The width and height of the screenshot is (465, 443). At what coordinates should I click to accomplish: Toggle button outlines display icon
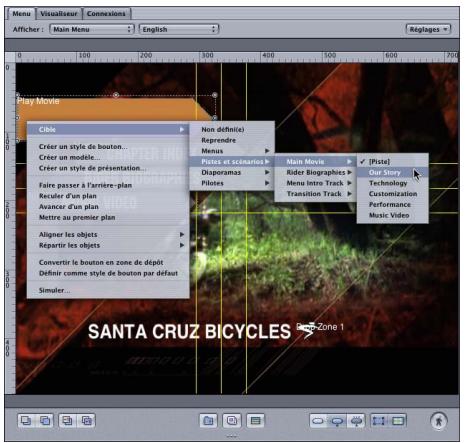click(379, 421)
